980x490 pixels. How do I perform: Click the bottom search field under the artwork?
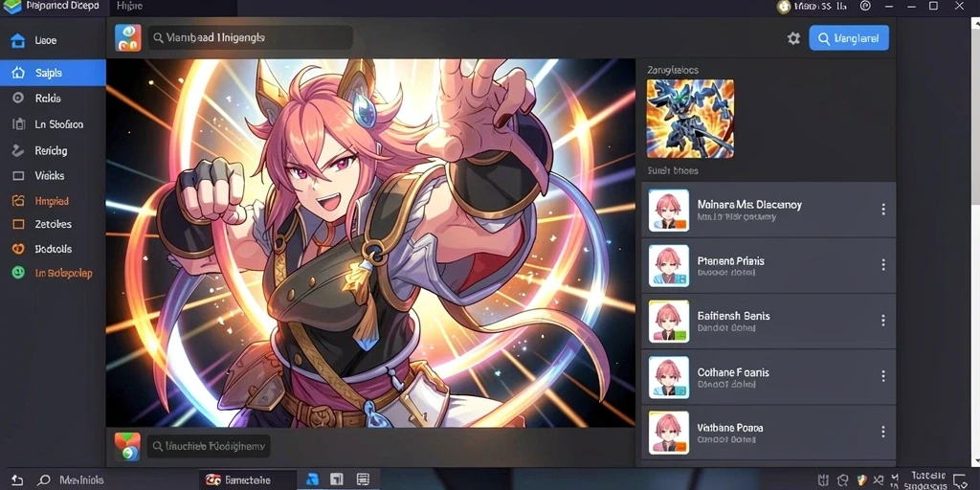click(x=210, y=446)
